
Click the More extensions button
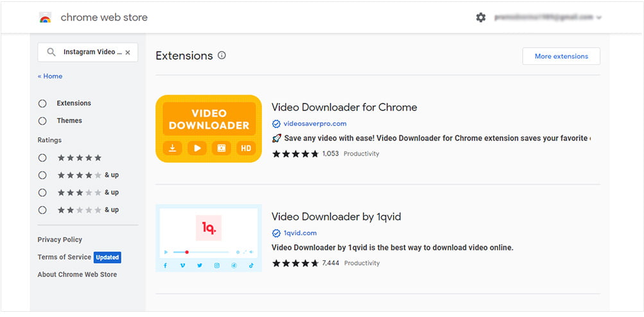(x=561, y=57)
